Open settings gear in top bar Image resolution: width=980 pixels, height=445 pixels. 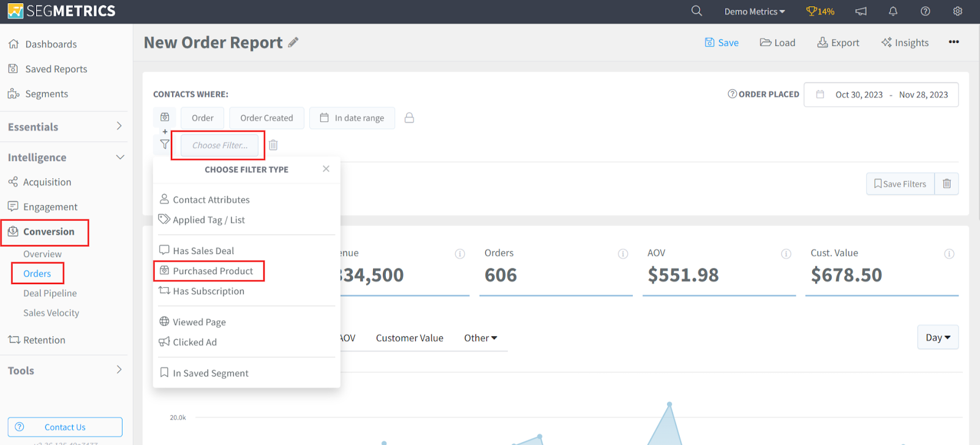coord(958,11)
